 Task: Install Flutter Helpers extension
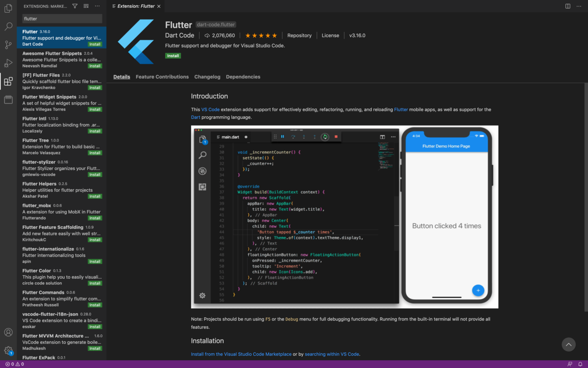pyautogui.click(x=95, y=196)
